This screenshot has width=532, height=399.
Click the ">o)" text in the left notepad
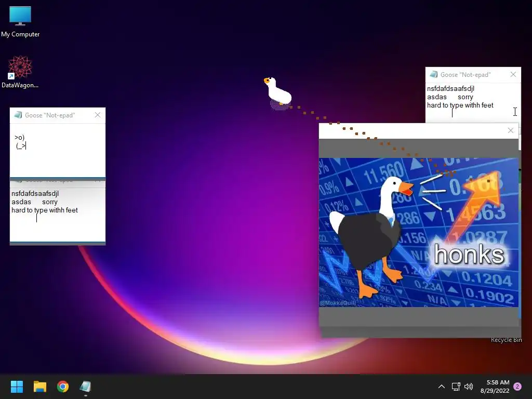point(19,137)
